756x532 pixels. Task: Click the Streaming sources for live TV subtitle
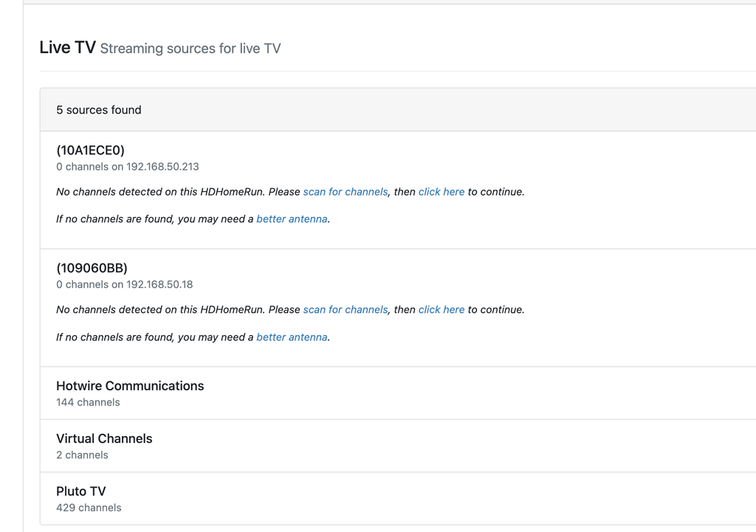click(191, 48)
